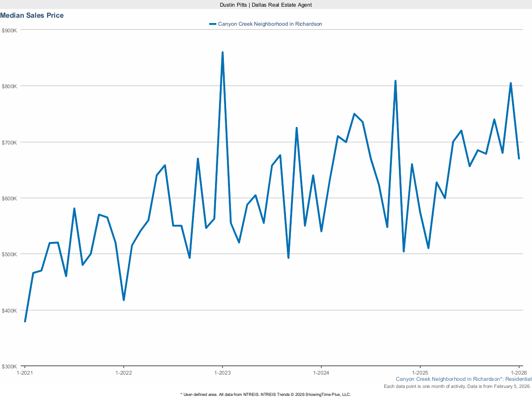The image size is (532, 399).
Task: Click the Dustin Pitts header banner
Action: point(265,5)
